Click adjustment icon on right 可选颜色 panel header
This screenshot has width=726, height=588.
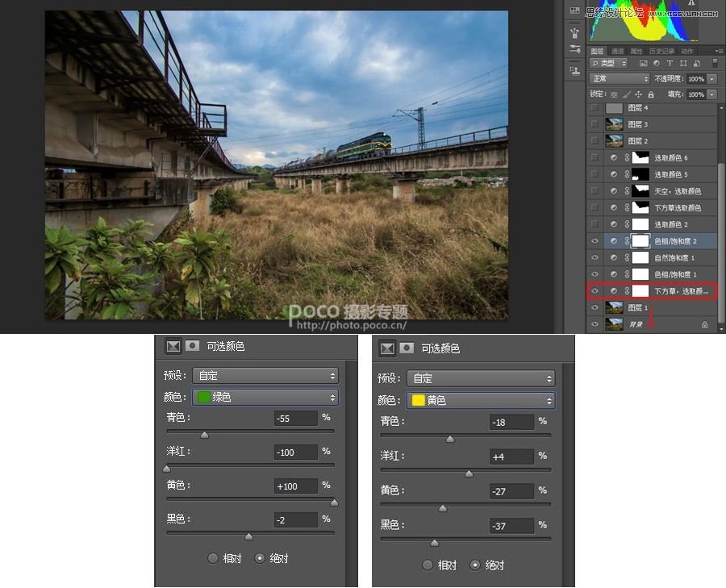point(387,348)
